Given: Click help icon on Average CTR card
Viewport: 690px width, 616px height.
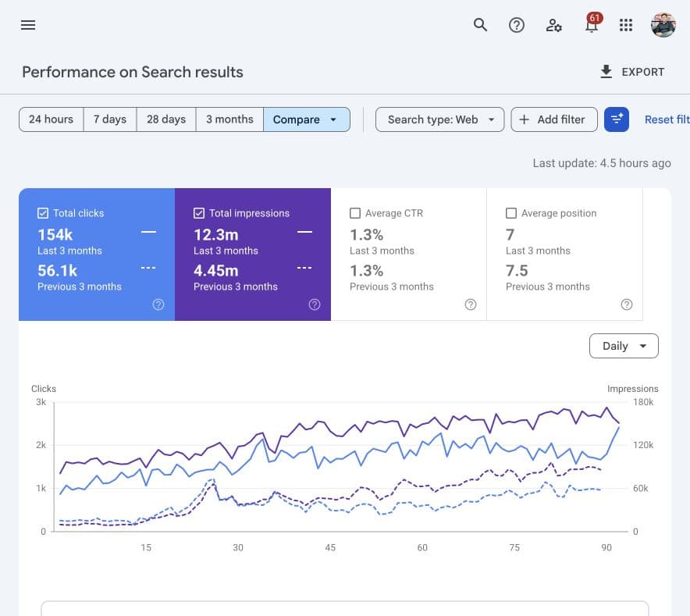Looking at the screenshot, I should (x=471, y=304).
